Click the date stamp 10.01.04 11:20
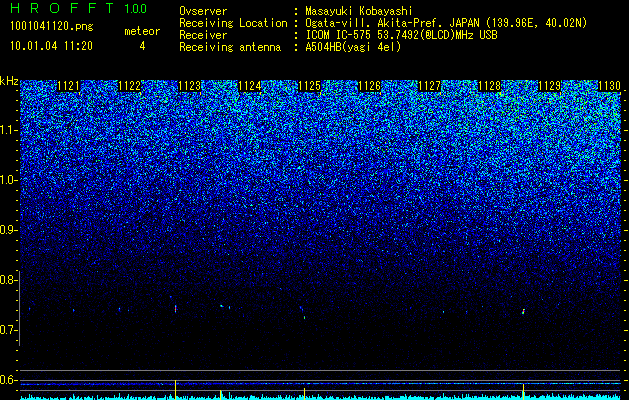The height and width of the screenshot is (400, 629). pyautogui.click(x=51, y=46)
